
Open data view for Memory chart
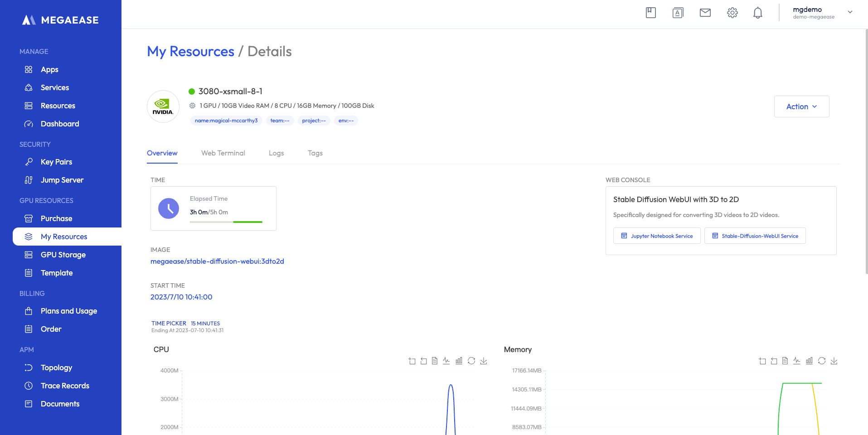coord(785,361)
